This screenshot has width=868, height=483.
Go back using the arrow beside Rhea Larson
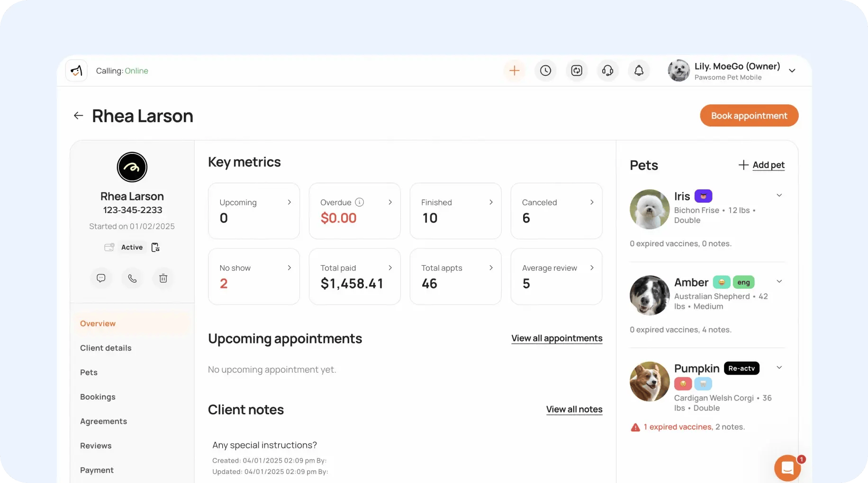(78, 115)
